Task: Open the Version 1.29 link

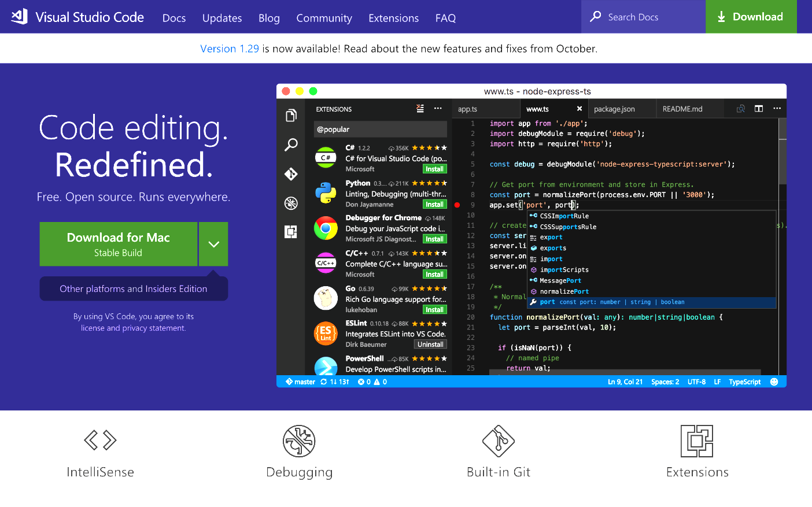Action: [x=230, y=49]
